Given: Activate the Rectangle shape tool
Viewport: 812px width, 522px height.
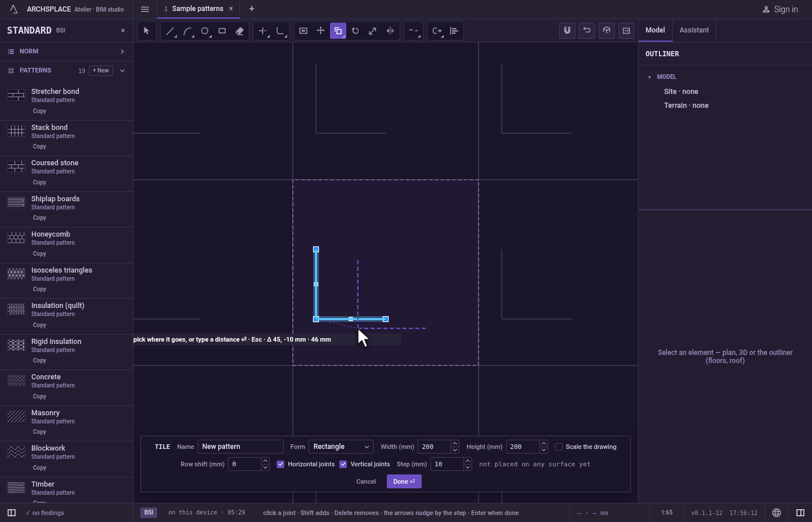Looking at the screenshot, I should 222,31.
